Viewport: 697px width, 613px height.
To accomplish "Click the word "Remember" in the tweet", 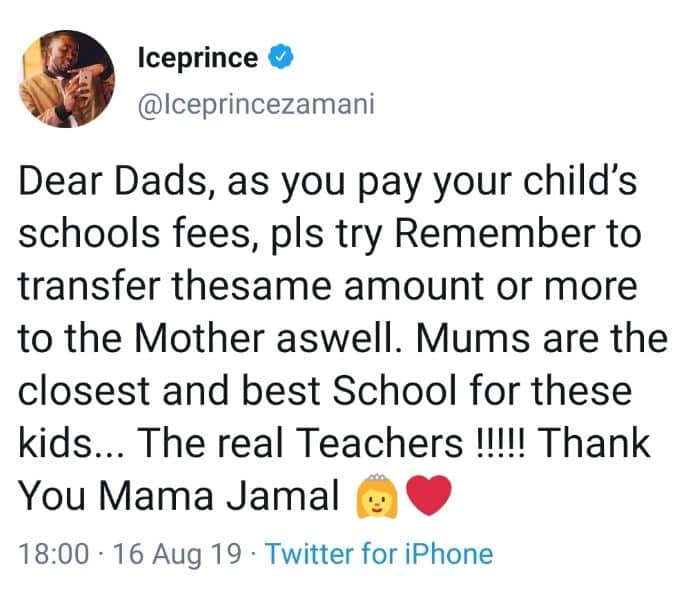I will tap(495, 233).
